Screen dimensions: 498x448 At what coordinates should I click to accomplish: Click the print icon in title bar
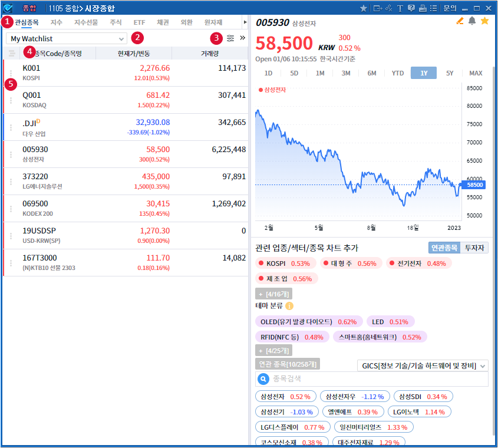(x=423, y=8)
